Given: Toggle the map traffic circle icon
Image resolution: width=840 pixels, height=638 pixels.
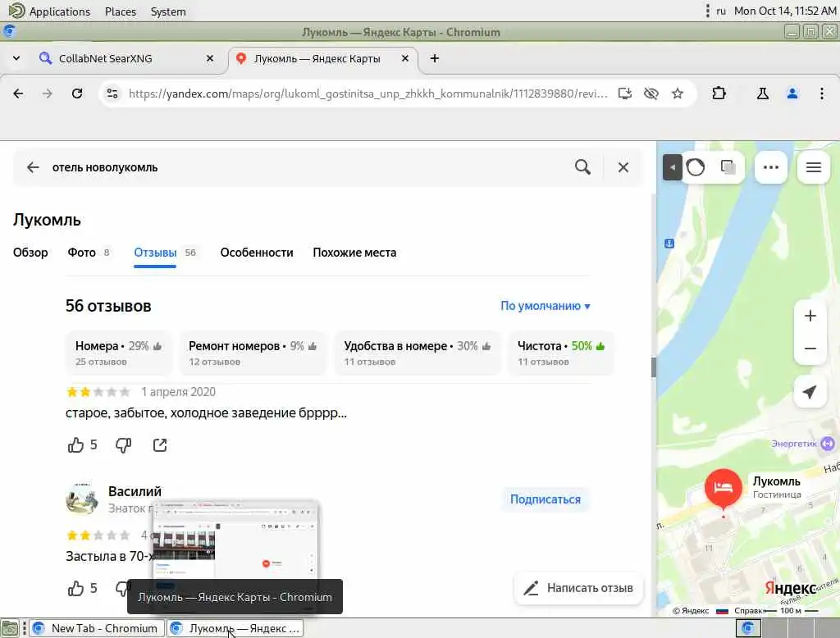Looking at the screenshot, I should (x=696, y=167).
